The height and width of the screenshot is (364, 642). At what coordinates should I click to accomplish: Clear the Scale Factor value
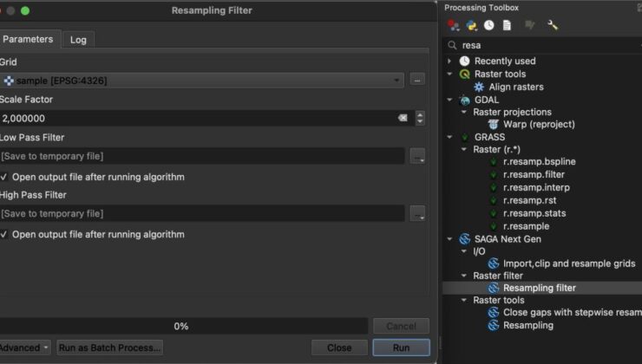click(403, 118)
